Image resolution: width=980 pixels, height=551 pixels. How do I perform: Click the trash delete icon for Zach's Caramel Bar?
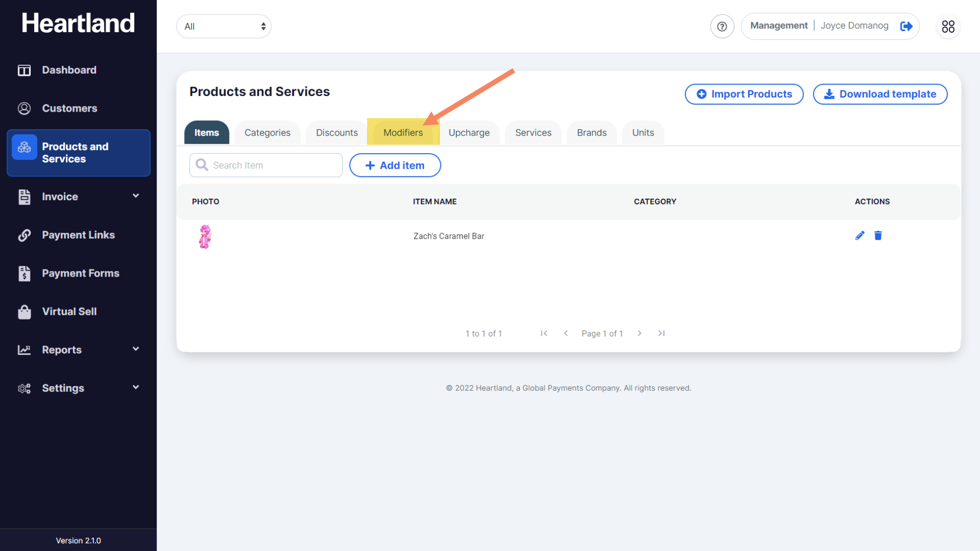point(878,236)
